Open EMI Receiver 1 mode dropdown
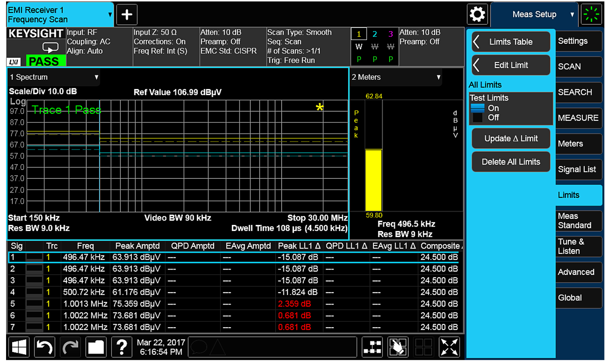Screen dimensions: 609x364 coord(60,15)
